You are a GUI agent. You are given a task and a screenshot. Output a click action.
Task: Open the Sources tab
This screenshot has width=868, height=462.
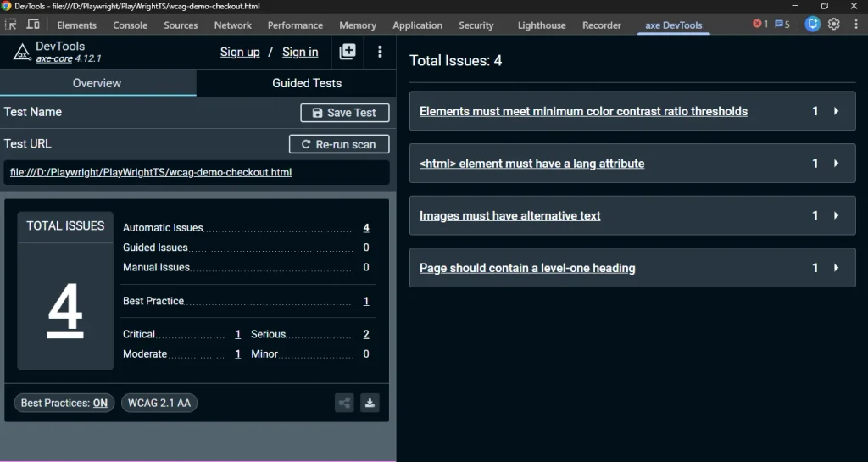(181, 25)
